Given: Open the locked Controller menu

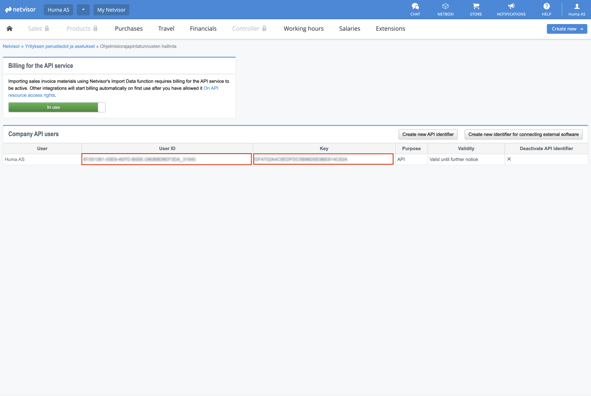Looking at the screenshot, I should point(249,28).
